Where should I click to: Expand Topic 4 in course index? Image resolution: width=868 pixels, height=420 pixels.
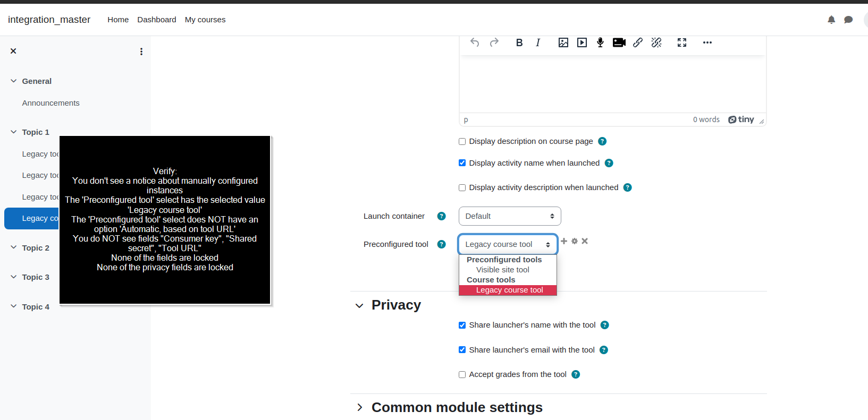(x=14, y=307)
